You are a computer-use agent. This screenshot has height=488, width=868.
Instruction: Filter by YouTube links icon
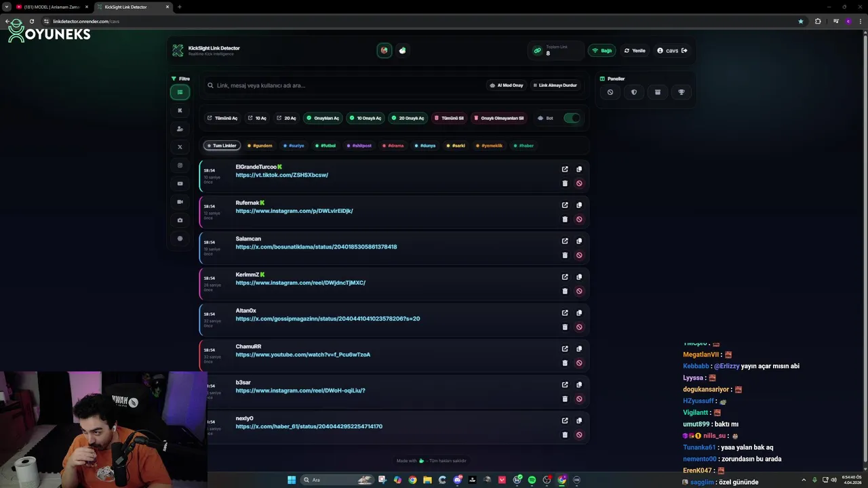(180, 184)
